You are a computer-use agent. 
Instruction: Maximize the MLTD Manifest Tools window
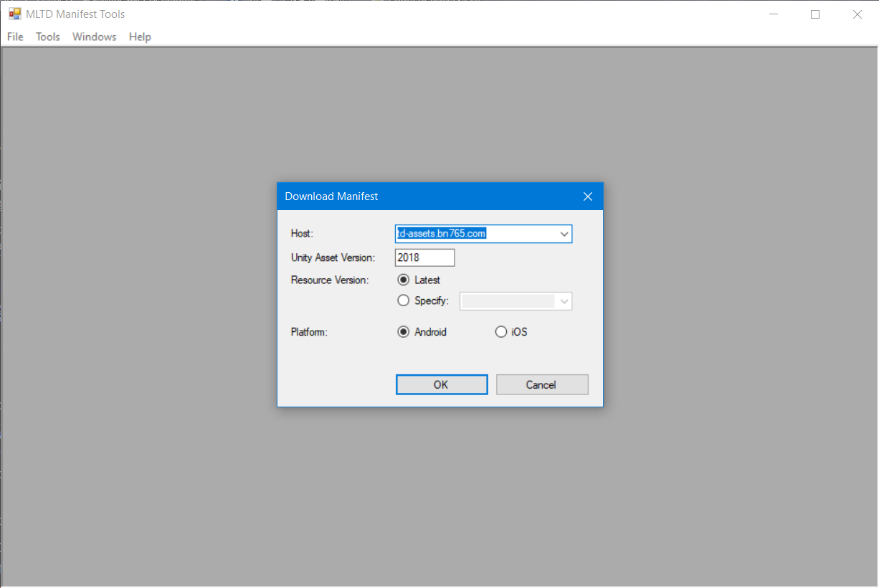coord(815,14)
